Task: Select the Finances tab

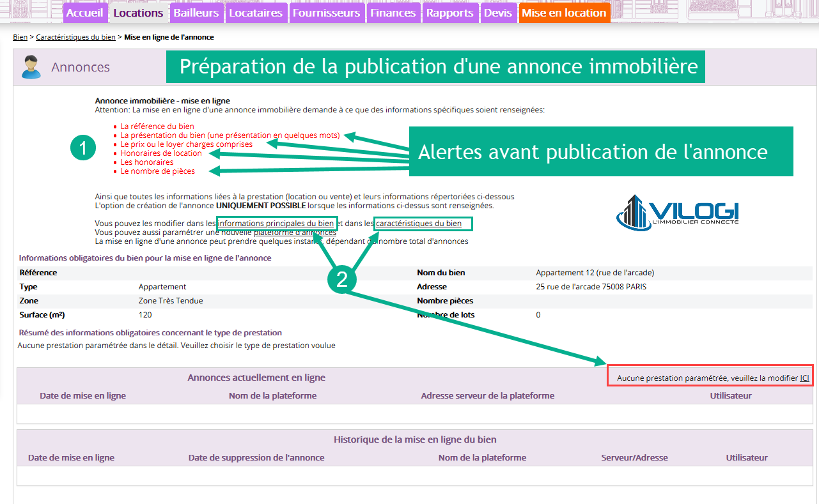Action: (393, 13)
